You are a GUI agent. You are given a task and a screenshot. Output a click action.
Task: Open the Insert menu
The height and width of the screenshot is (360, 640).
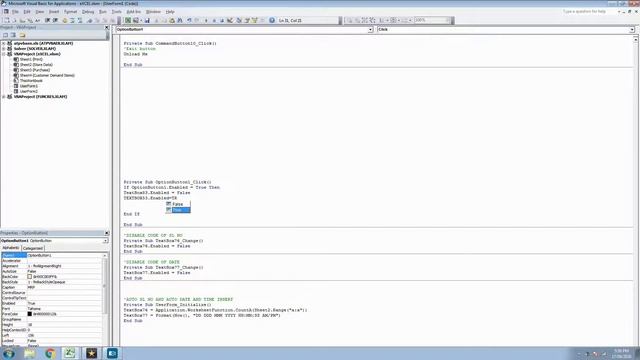click(x=54, y=12)
